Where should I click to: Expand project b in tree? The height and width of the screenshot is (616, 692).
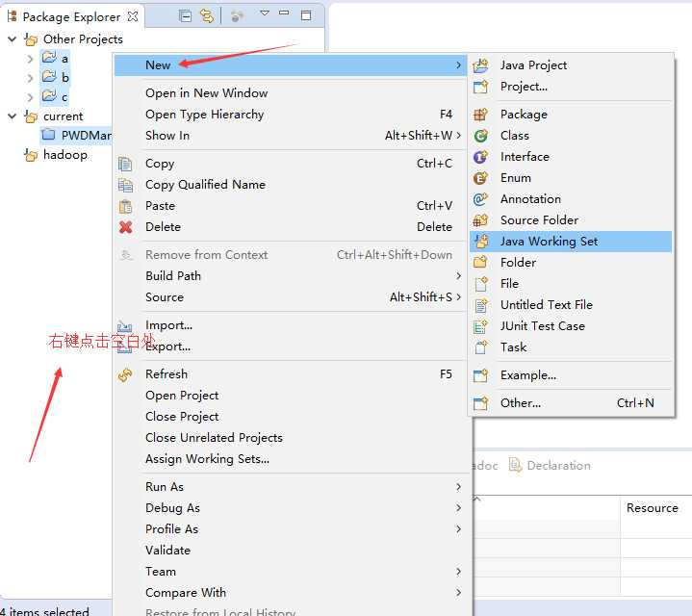pos(30,78)
